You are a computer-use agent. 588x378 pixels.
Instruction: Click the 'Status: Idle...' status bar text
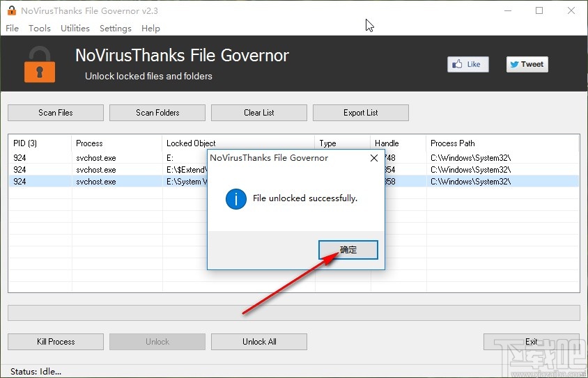tap(36, 372)
